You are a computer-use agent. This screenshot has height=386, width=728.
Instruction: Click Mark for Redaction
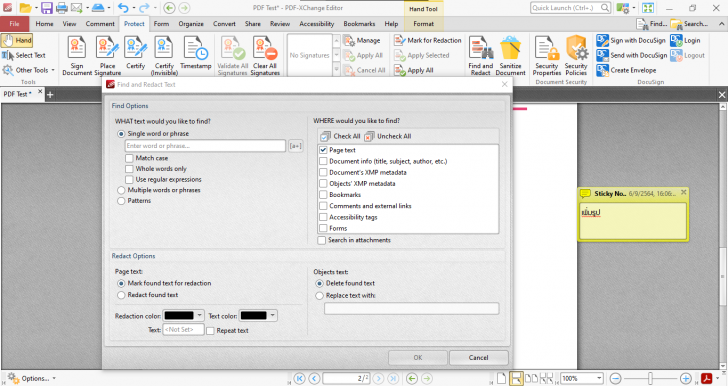pos(428,40)
